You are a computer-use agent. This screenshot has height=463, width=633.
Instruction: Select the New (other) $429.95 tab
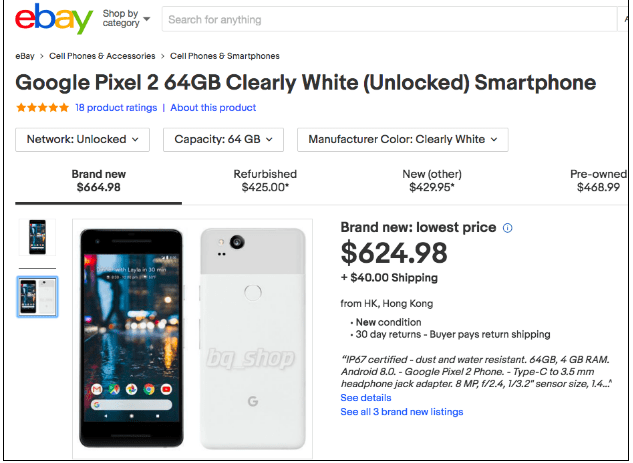click(432, 180)
